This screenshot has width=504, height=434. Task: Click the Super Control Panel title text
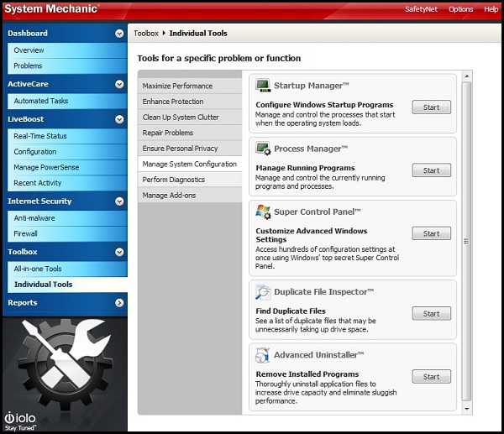pos(318,212)
